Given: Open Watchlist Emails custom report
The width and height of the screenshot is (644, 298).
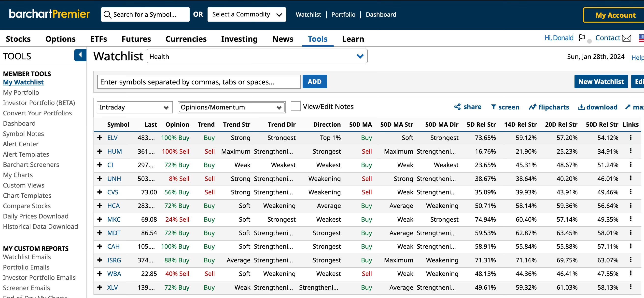Looking at the screenshot, I should [x=27, y=257].
